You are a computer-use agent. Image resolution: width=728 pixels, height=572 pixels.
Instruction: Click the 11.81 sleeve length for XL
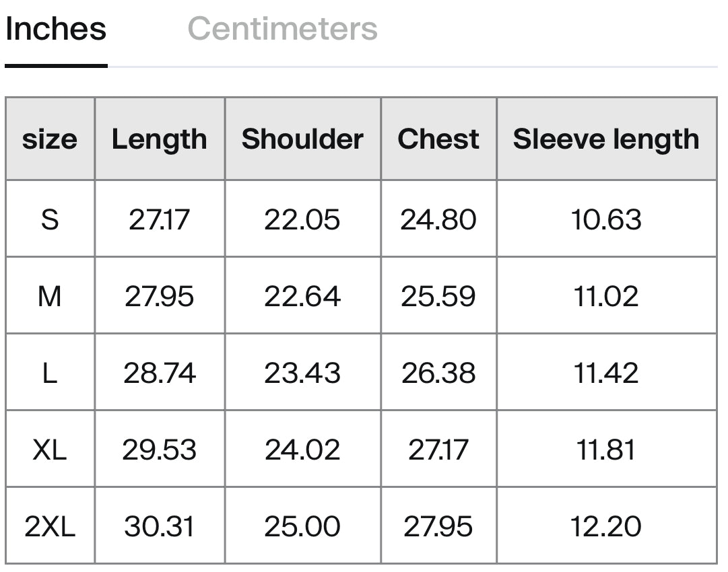606,450
